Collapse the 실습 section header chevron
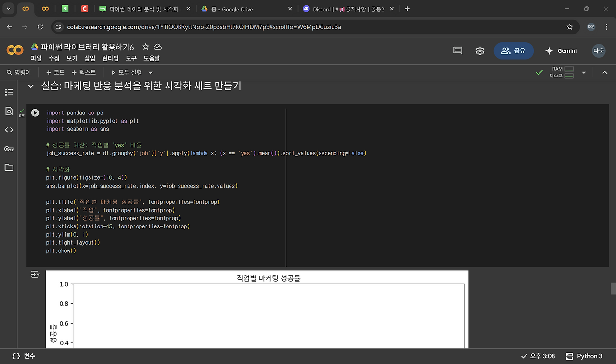 point(30,86)
